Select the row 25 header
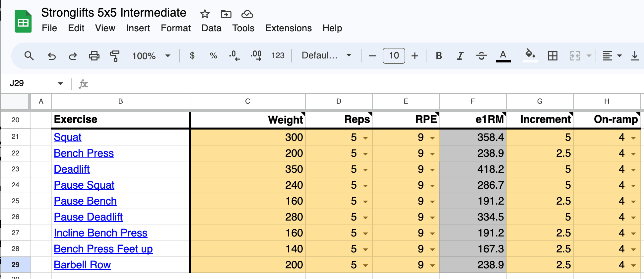Screen dimensions: 644x279 pyautogui.click(x=15, y=201)
